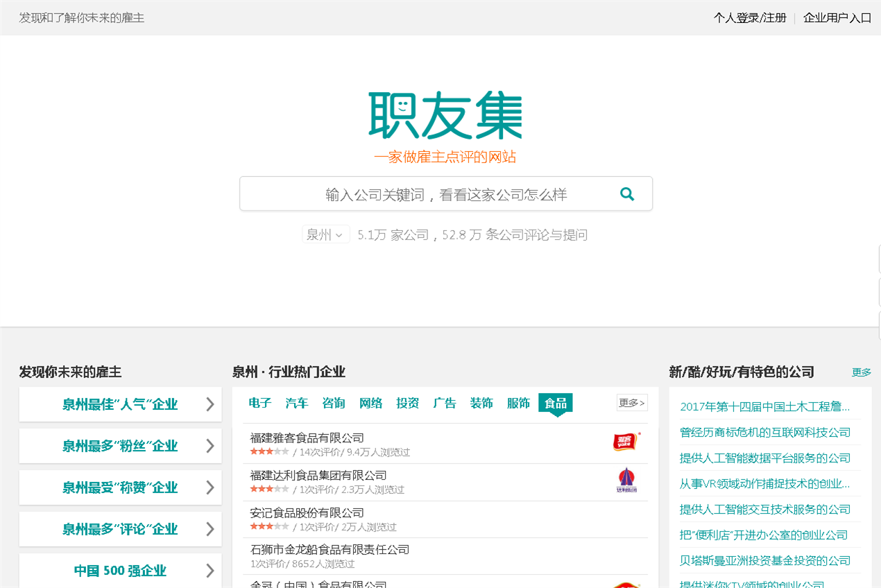
Task: Open 贝塔斯曼亚洲投资基金投资的公司 link
Action: [x=765, y=560]
